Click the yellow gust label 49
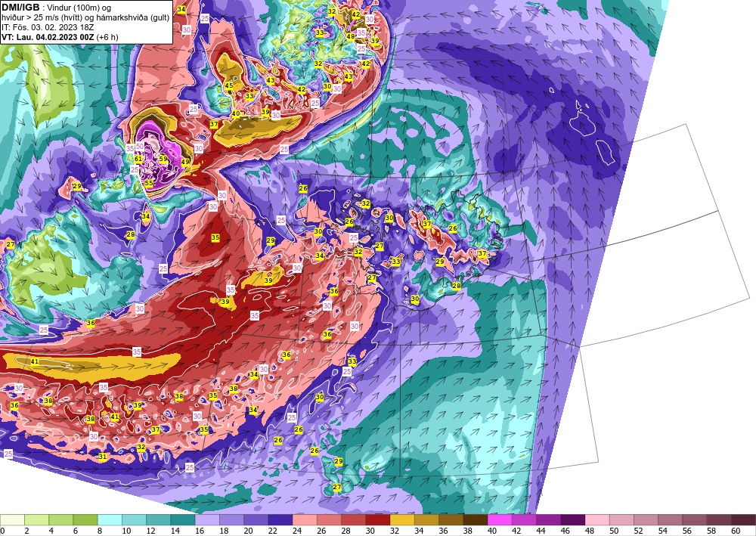Viewport: 756px width, 536px height. tap(185, 162)
